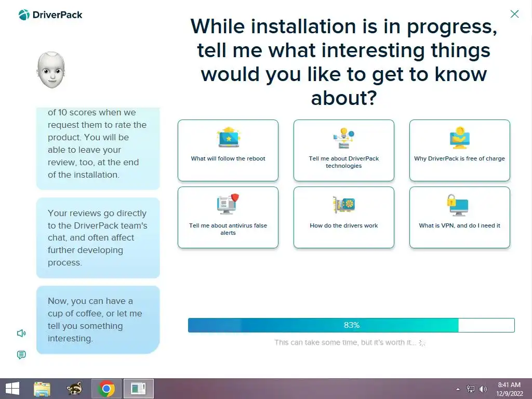Click 'This can take some time' status text
Viewport: 532px width, 399px height.
point(345,343)
